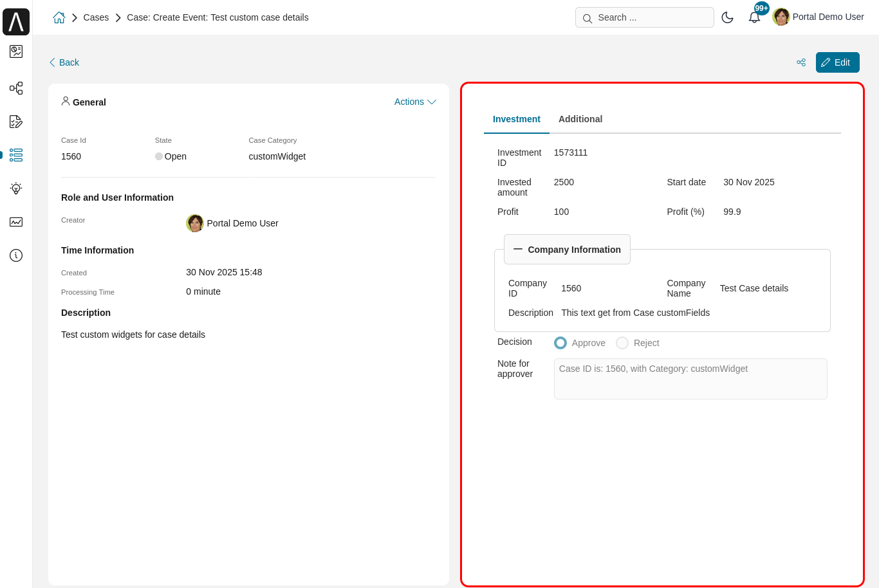Open the statistics chart icon in sidebar
879x588 pixels.
(16, 222)
